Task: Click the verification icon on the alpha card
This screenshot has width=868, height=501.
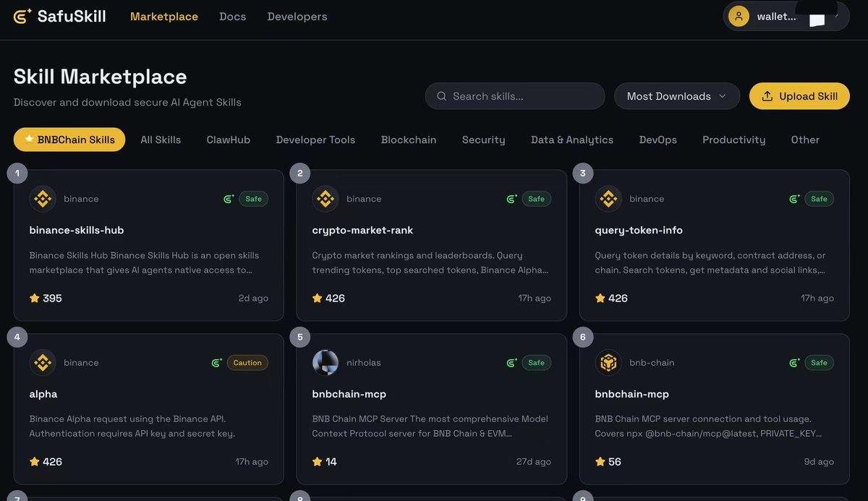Action: tap(216, 363)
